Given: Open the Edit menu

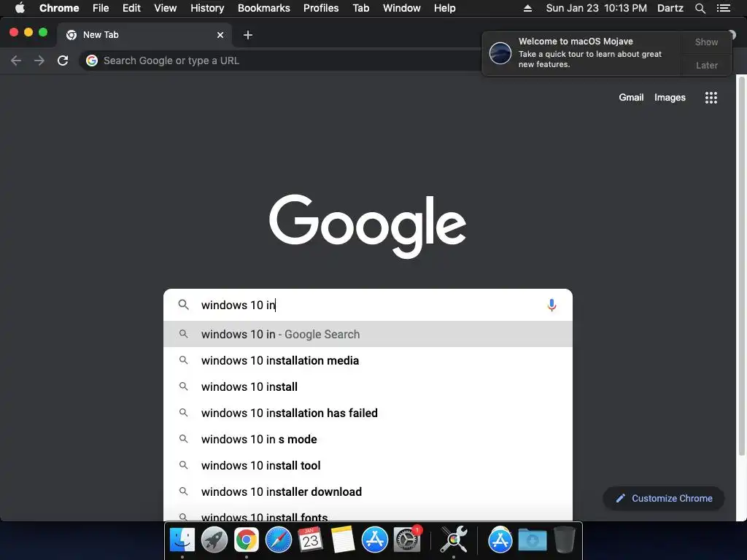Looking at the screenshot, I should [x=131, y=8].
